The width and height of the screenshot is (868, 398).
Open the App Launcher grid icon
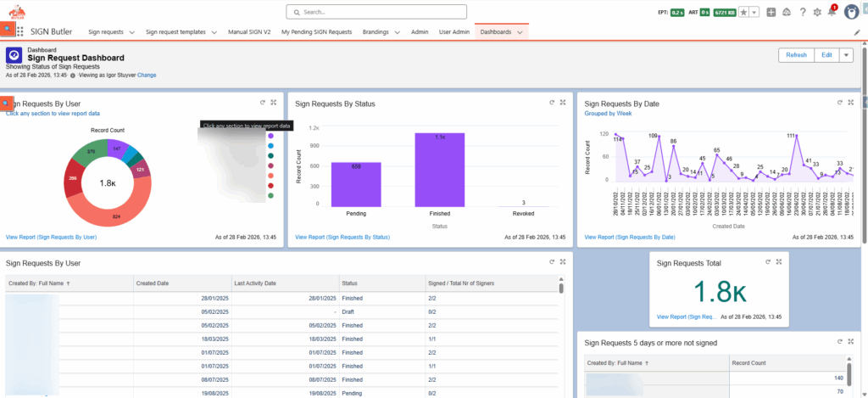pyautogui.click(x=20, y=31)
